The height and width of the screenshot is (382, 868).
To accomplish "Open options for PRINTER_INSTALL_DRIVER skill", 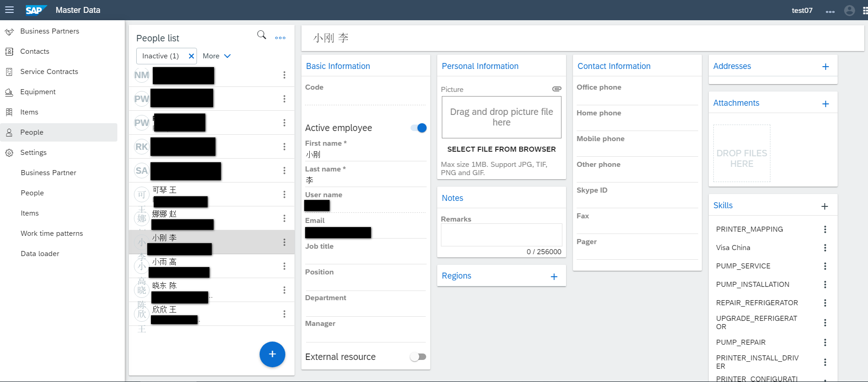I will click(825, 362).
